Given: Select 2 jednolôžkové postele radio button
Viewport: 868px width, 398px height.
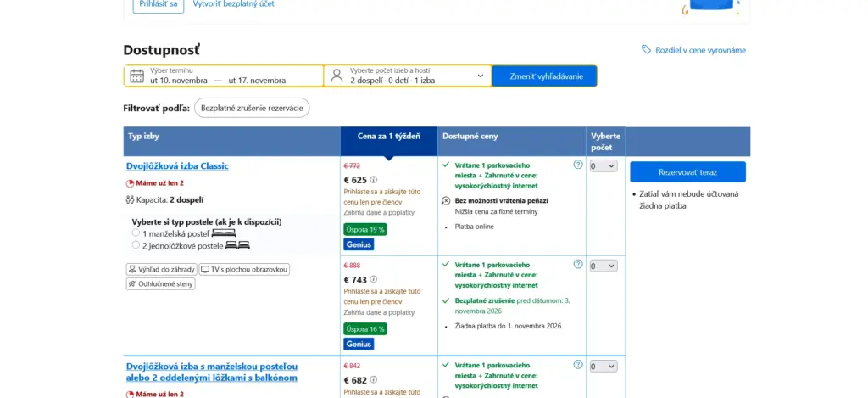Looking at the screenshot, I should click(x=136, y=244).
